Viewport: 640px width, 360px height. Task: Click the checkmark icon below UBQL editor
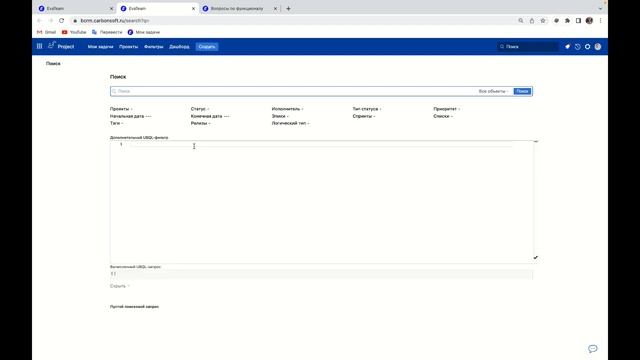536,258
